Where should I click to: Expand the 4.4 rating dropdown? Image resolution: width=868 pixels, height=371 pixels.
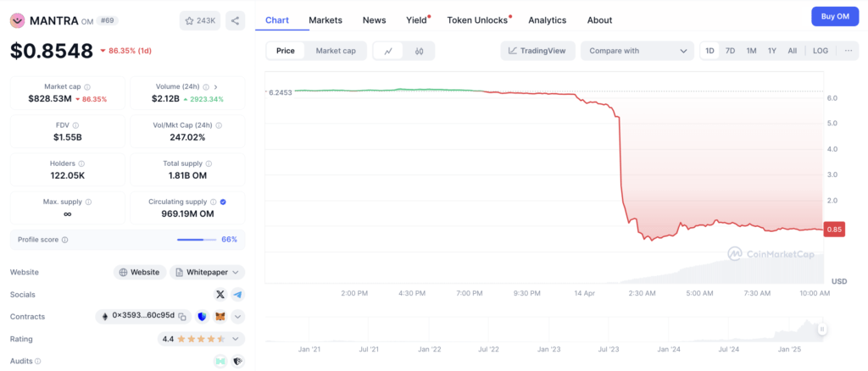(236, 339)
